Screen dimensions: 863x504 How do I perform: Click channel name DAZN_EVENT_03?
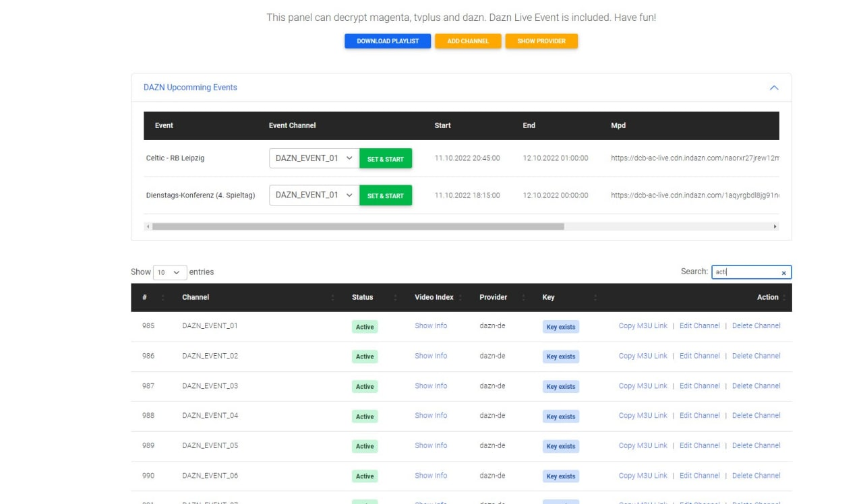click(210, 385)
